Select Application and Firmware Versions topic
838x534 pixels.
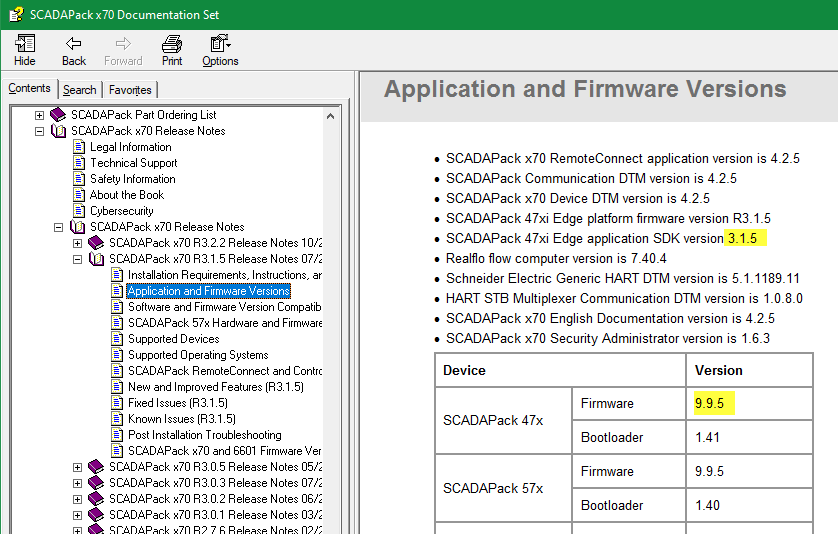pos(209,291)
